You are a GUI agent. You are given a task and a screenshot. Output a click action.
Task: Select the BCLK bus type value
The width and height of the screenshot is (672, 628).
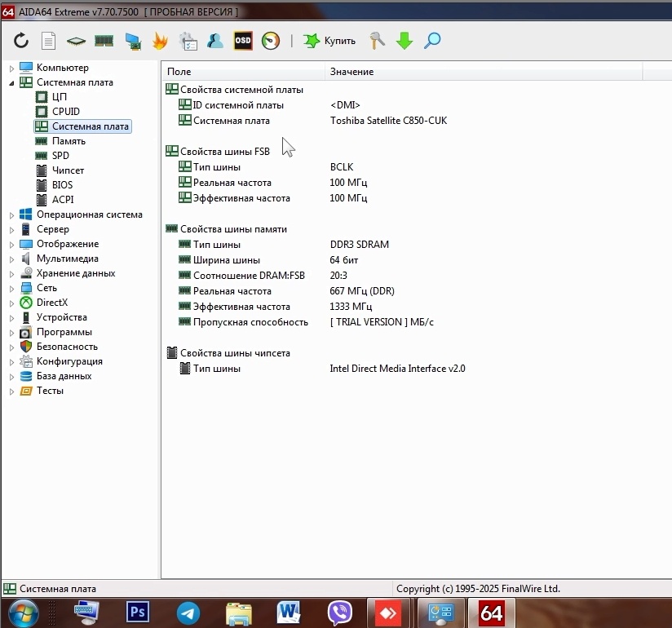pos(342,167)
